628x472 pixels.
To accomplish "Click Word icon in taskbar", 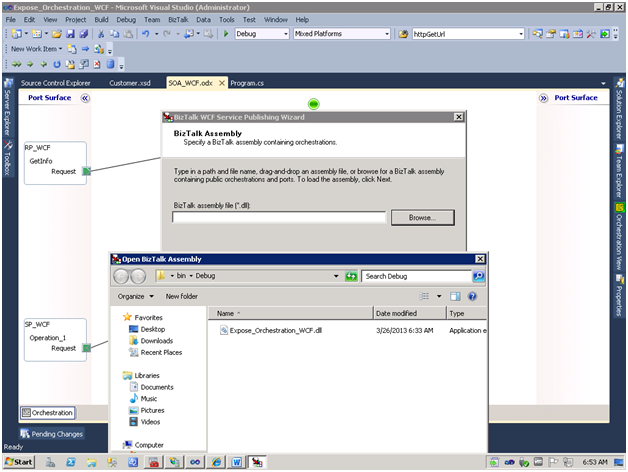I will [237, 462].
